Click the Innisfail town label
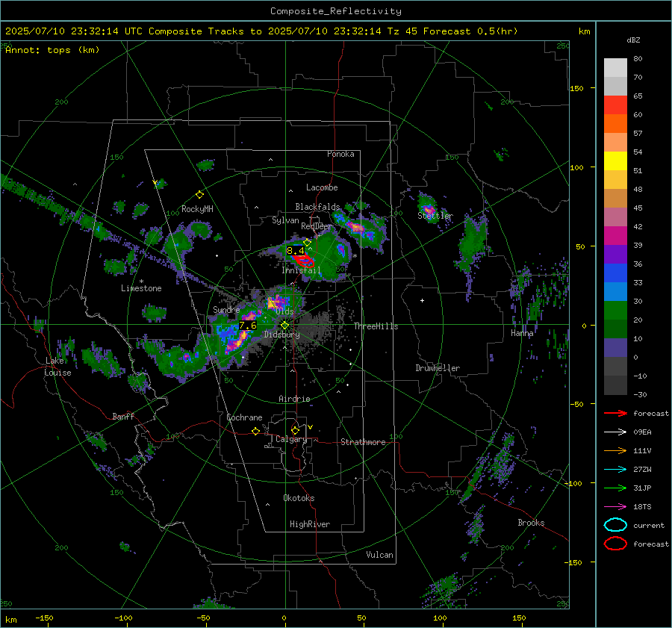The image size is (672, 628). point(302,270)
